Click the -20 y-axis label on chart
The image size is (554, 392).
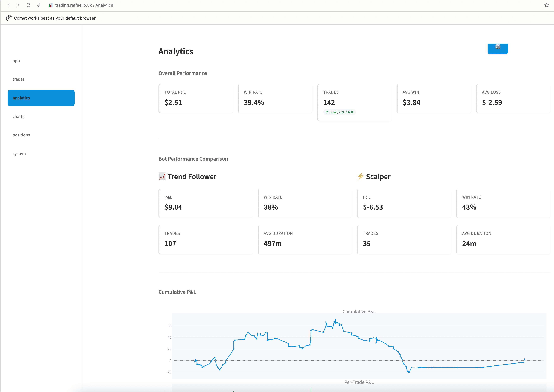(169, 372)
